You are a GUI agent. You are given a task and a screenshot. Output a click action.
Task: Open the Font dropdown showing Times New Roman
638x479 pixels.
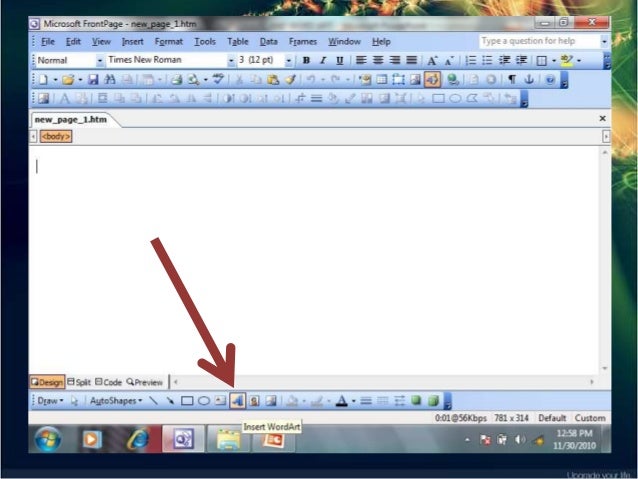pyautogui.click(x=231, y=61)
